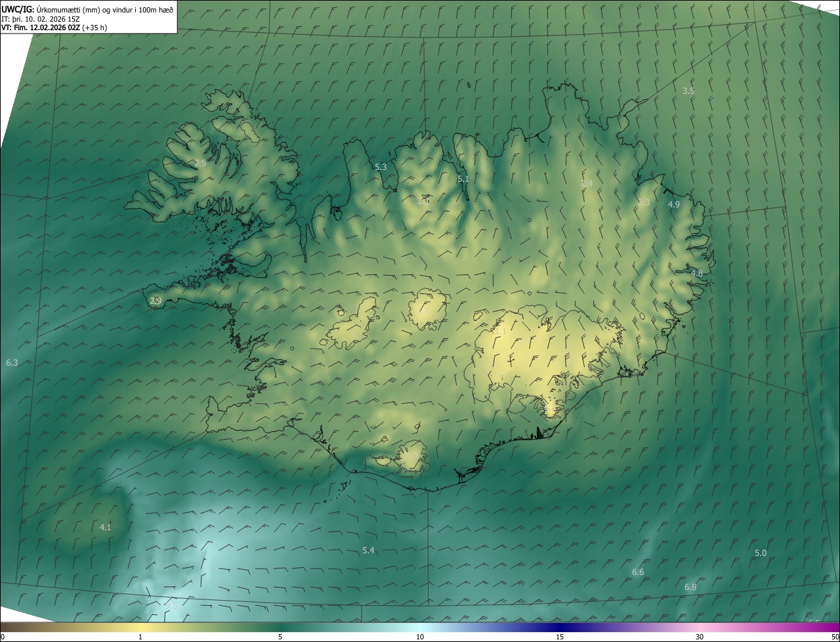Screen dimensions: 840x642
Task: Click the 15 mm mark on color scale
Action: point(560,637)
